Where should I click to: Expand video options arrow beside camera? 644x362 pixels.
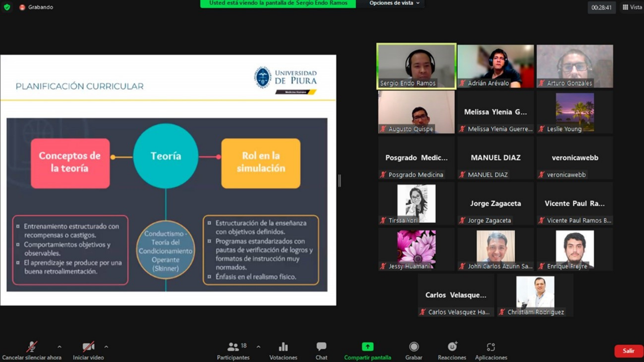[x=106, y=347]
